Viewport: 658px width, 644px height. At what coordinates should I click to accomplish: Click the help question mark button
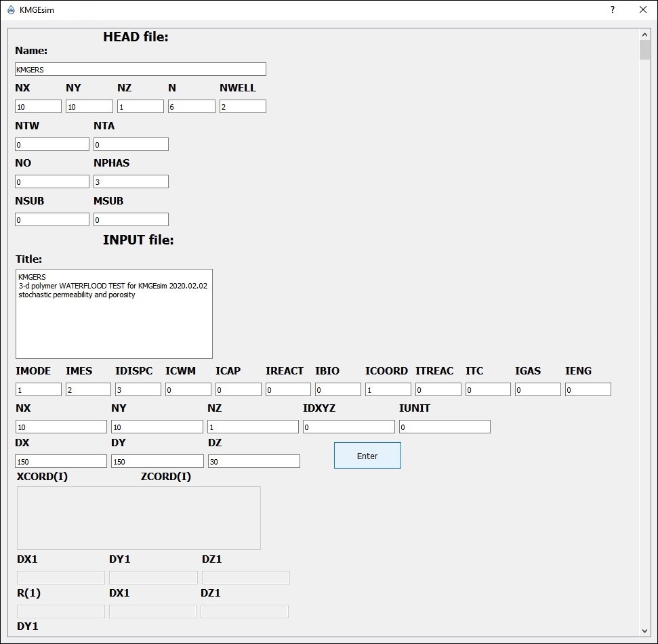pyautogui.click(x=613, y=10)
